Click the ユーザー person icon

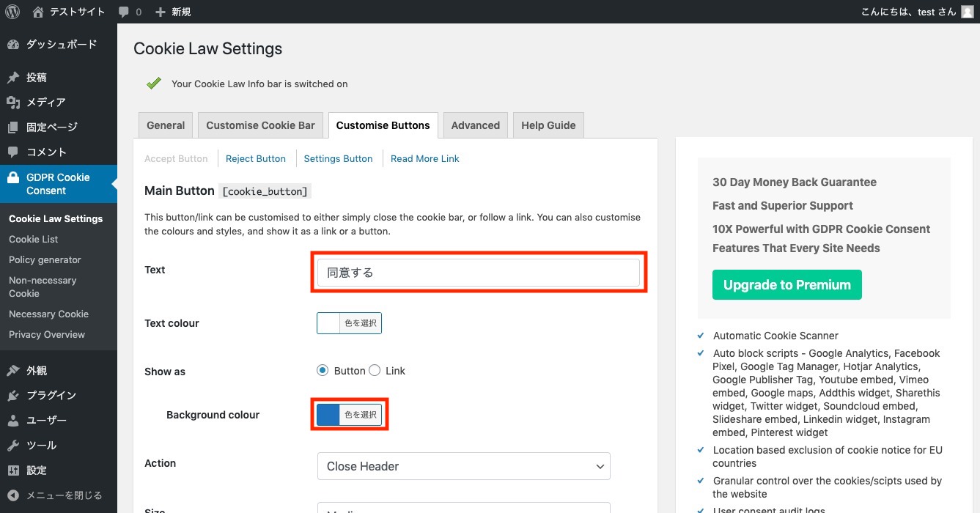coord(13,420)
